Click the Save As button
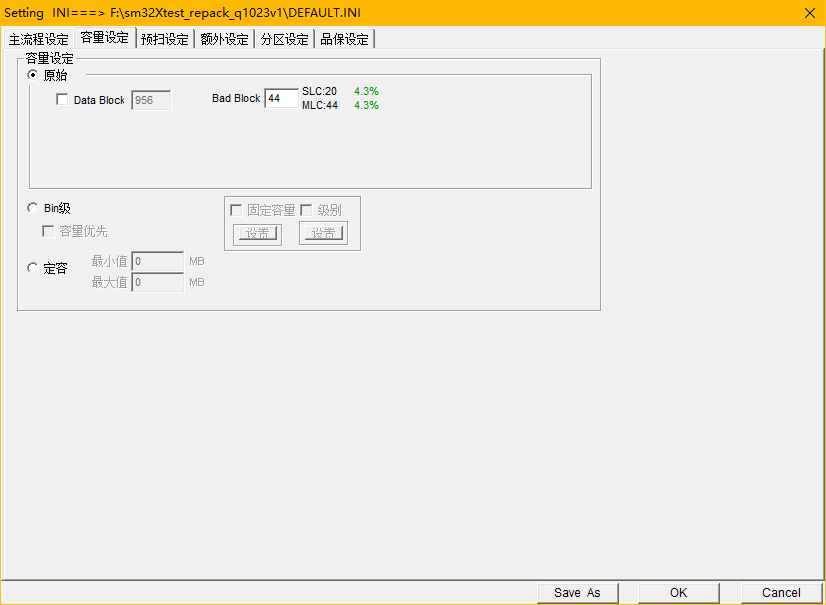The width and height of the screenshot is (826, 605). (x=577, y=593)
